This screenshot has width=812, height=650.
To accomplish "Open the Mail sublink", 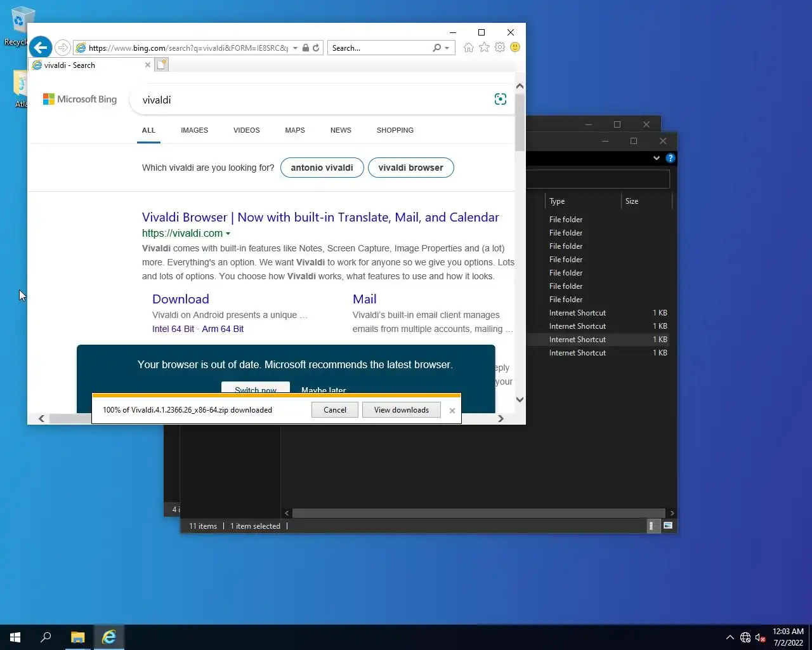I will [364, 299].
